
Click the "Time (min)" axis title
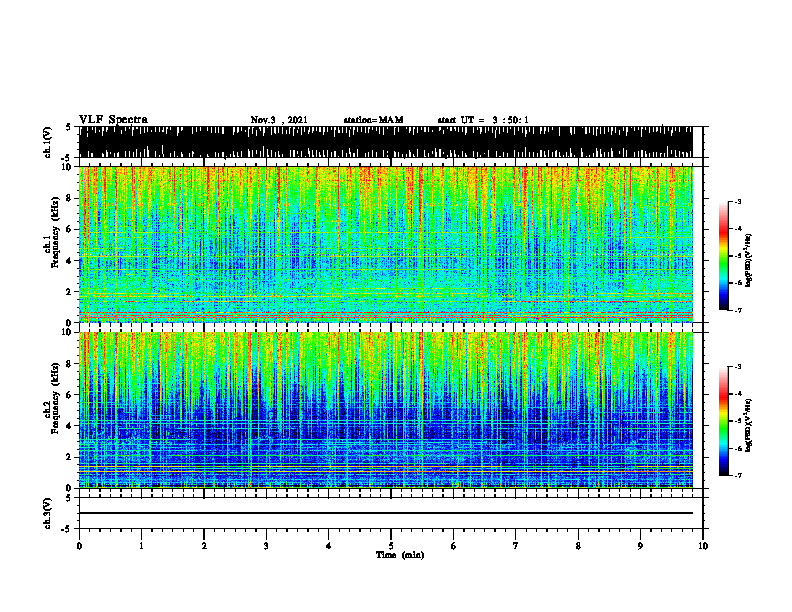tap(400, 555)
